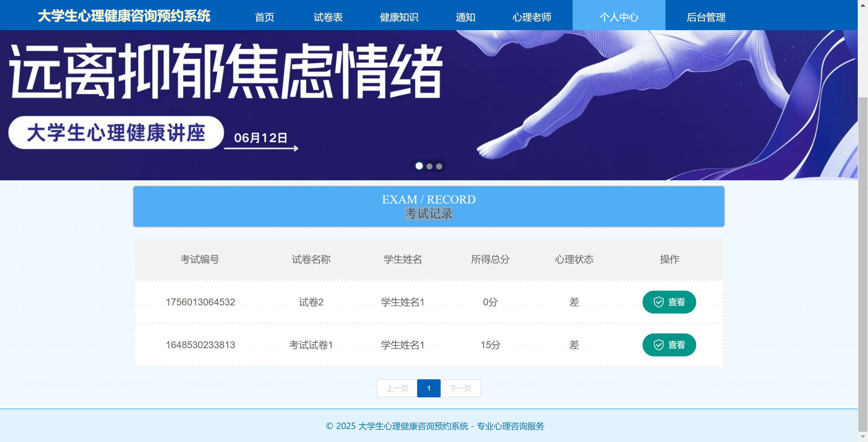Select third carousel indicator dot
Screen dimensions: 868x442
tap(439, 166)
